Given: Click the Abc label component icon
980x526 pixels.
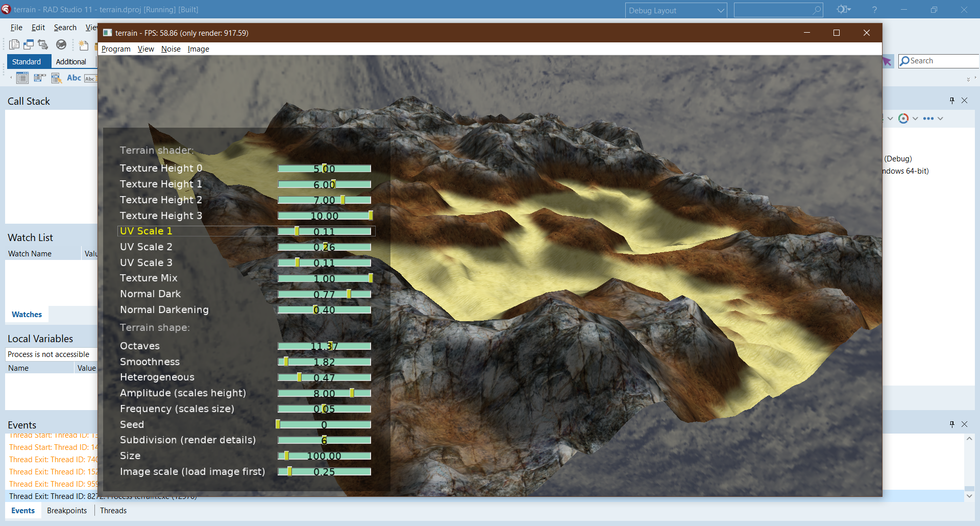Looking at the screenshot, I should 74,78.
